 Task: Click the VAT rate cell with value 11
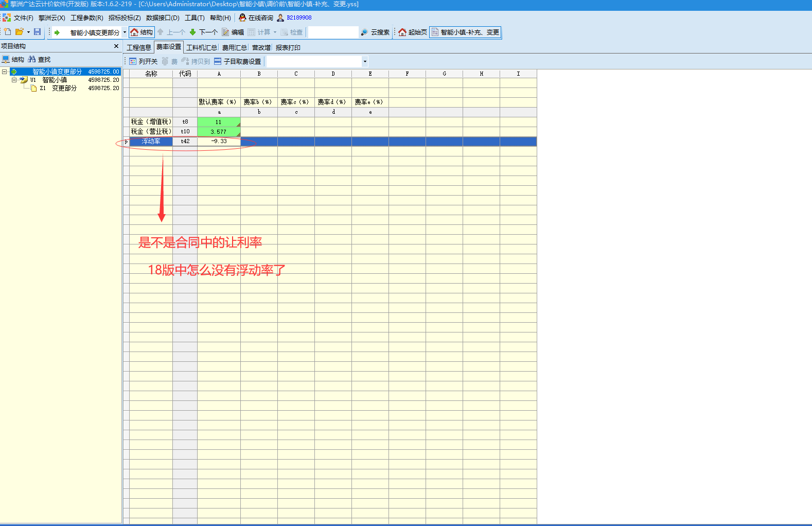(219, 122)
